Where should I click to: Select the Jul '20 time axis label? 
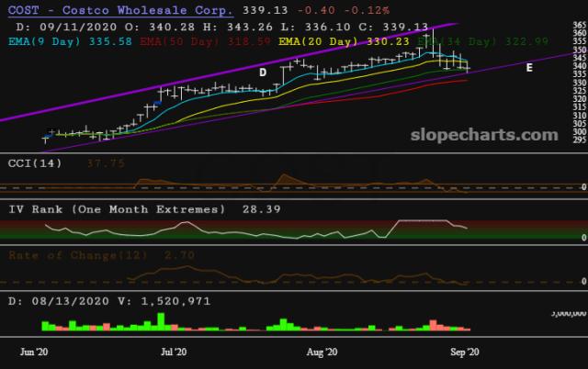(174, 352)
